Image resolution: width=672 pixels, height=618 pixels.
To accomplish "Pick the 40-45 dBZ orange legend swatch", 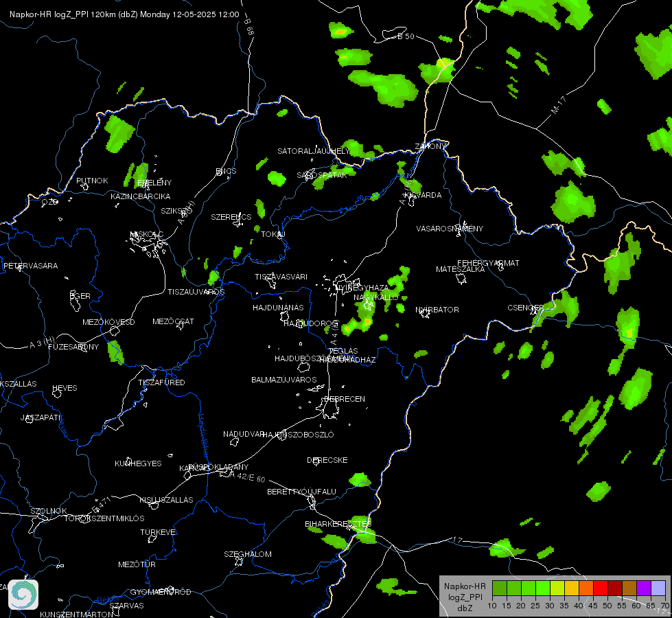I will coord(586,588).
